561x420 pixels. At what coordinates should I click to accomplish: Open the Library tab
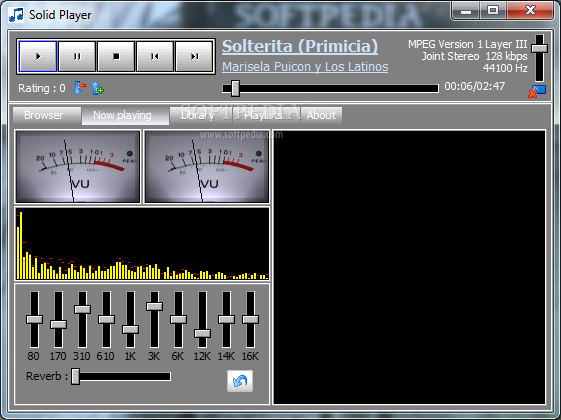pyautogui.click(x=201, y=116)
